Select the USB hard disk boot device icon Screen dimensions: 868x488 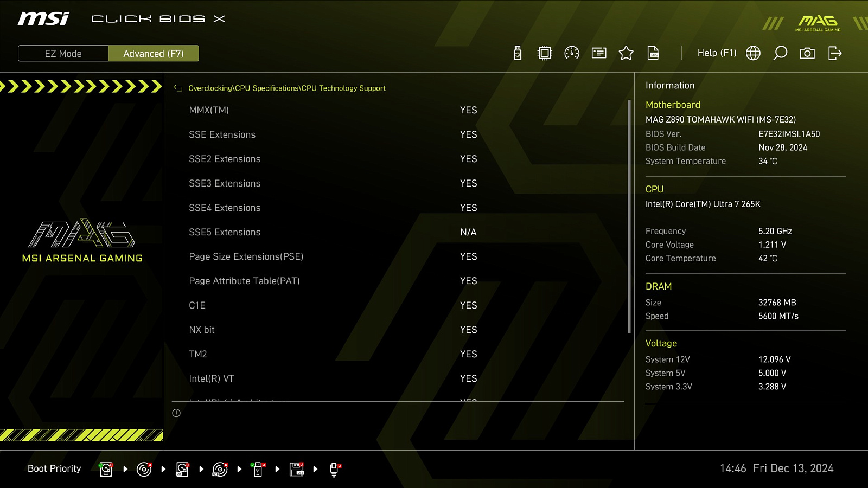[182, 469]
